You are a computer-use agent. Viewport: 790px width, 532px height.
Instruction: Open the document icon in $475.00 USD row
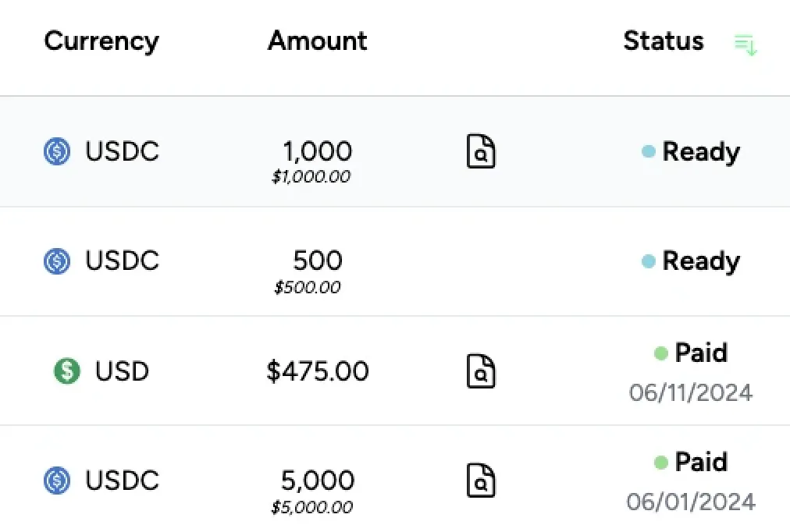click(x=481, y=371)
